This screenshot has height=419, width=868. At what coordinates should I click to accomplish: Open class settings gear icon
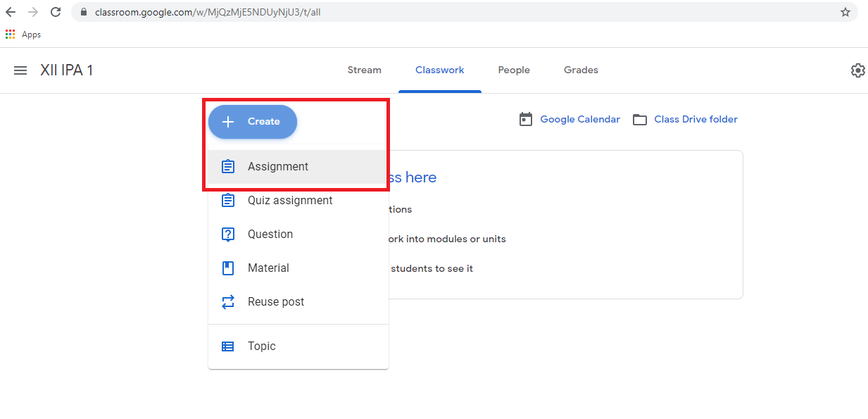[x=857, y=70]
